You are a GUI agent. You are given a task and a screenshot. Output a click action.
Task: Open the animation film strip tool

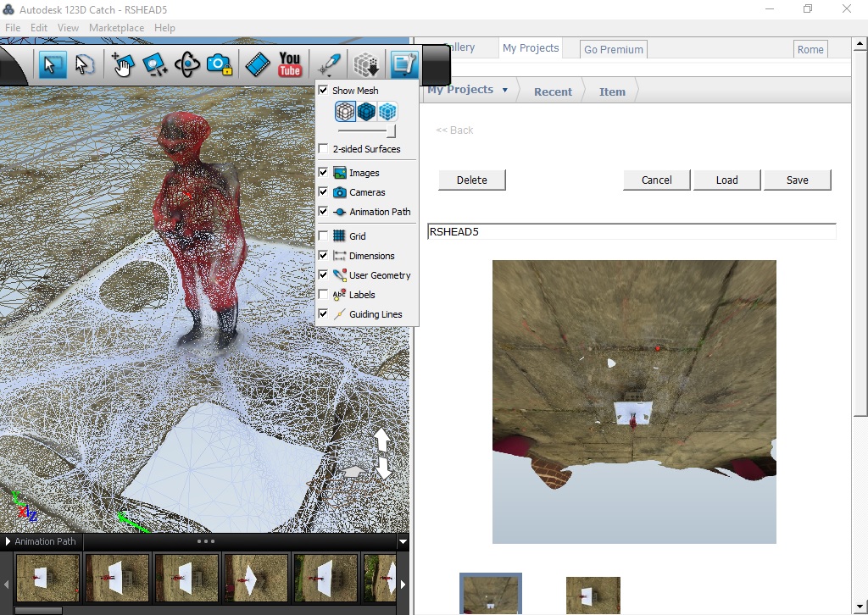pyautogui.click(x=258, y=64)
